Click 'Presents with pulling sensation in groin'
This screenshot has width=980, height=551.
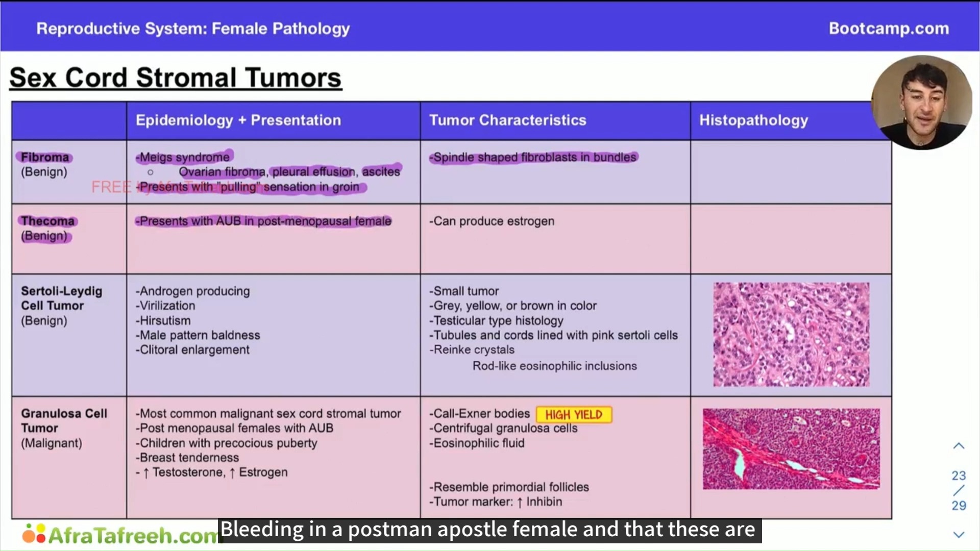[x=248, y=187]
